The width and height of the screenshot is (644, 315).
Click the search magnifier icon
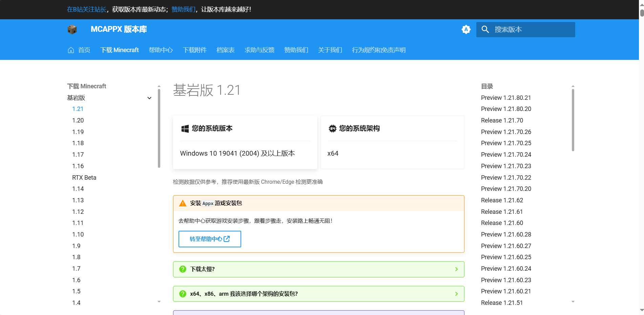click(x=485, y=29)
